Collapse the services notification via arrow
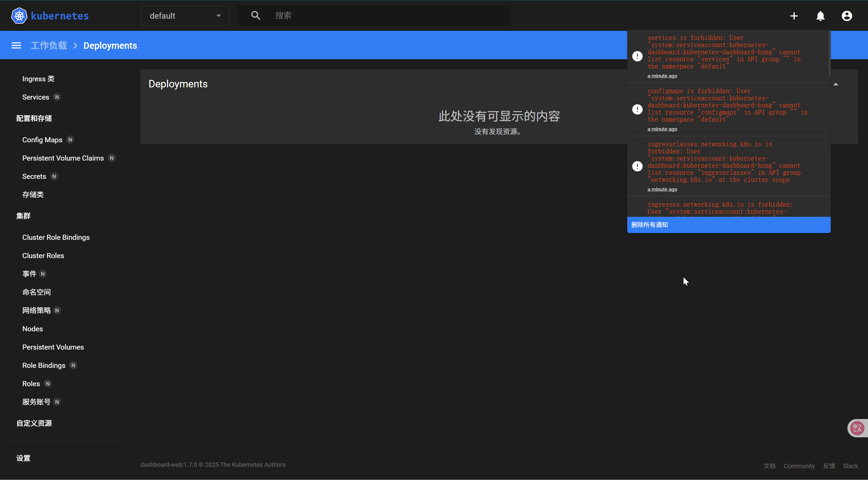 click(836, 84)
